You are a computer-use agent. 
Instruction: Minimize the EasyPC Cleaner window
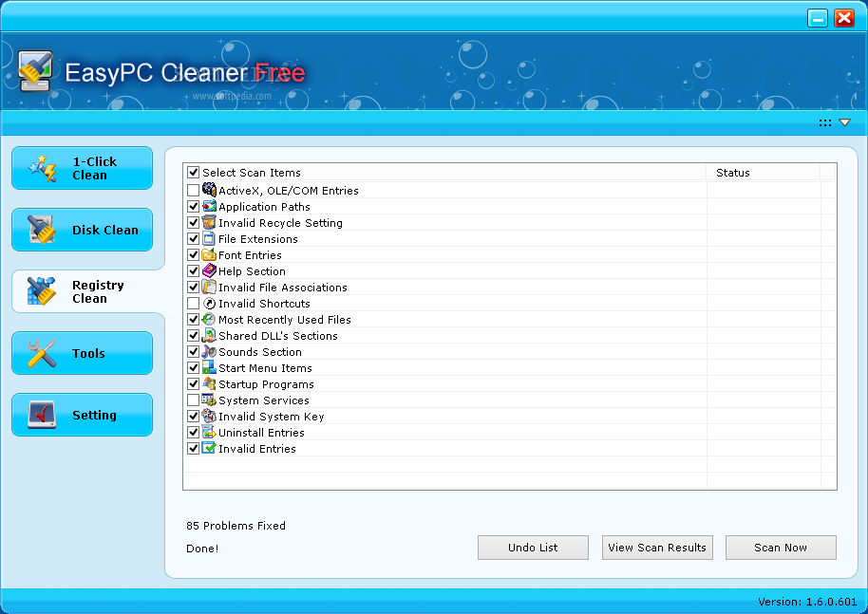pyautogui.click(x=818, y=18)
